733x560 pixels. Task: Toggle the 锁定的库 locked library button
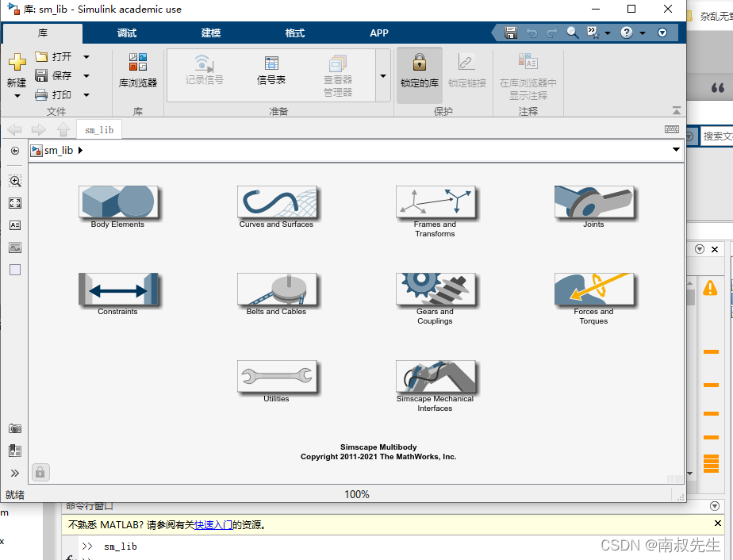point(420,75)
